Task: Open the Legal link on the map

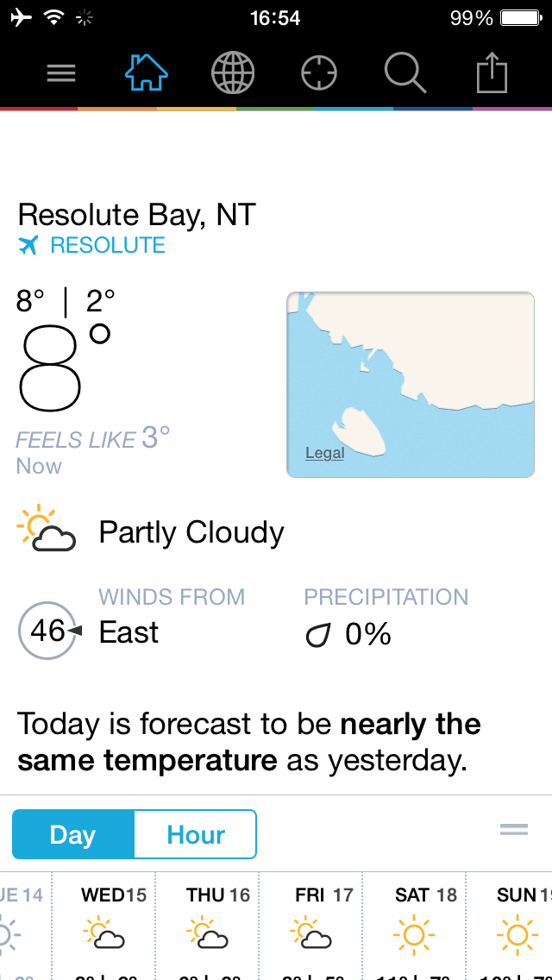Action: 324,453
